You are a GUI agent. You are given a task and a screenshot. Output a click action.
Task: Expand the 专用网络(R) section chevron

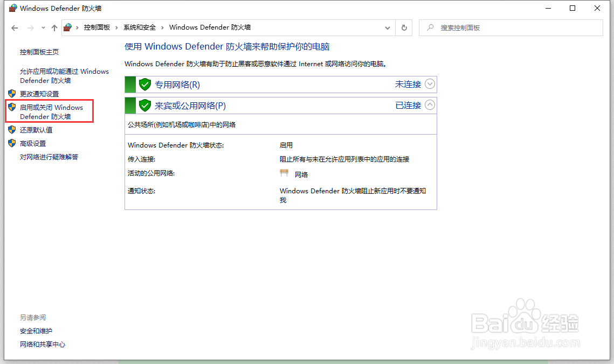click(x=430, y=84)
